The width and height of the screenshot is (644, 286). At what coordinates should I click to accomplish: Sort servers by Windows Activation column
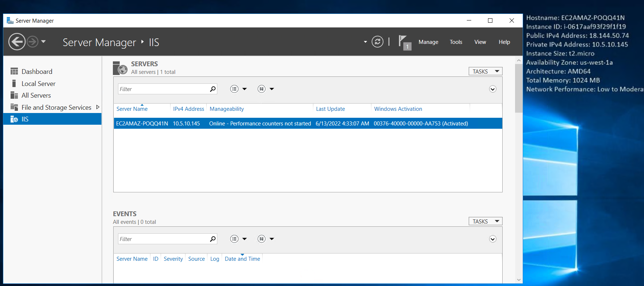398,109
